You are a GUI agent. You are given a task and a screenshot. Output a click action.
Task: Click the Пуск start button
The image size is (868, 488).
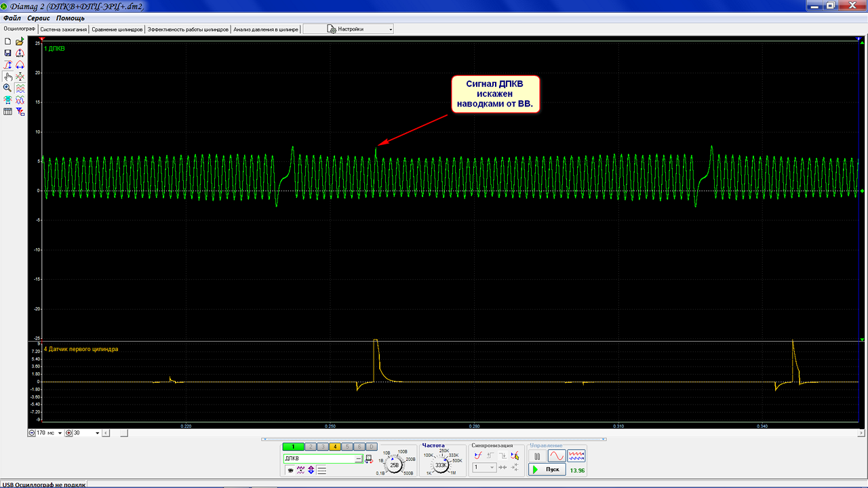[x=547, y=469]
